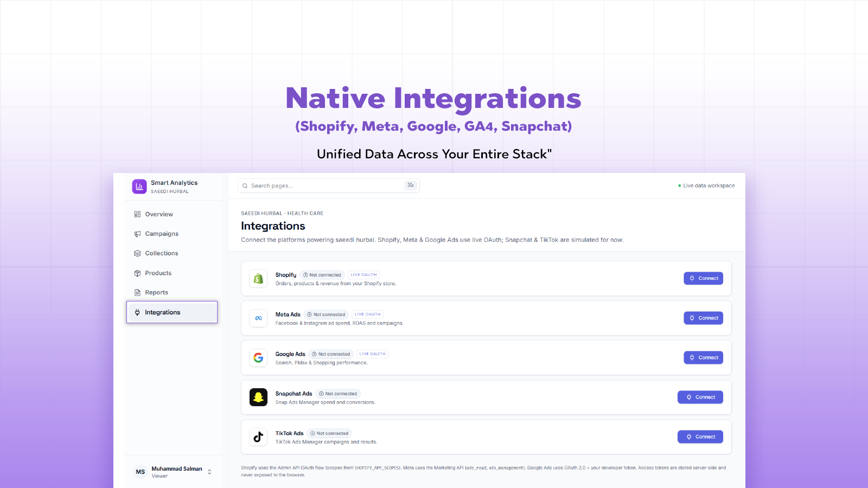Screen dimensions: 868x488
Task: Click the MS user avatar
Action: [141, 472]
